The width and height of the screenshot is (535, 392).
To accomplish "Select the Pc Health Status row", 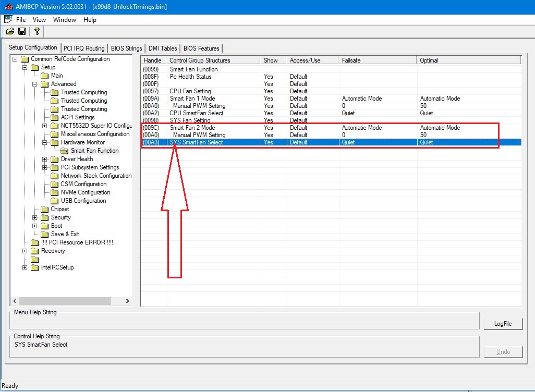I will coord(331,77).
